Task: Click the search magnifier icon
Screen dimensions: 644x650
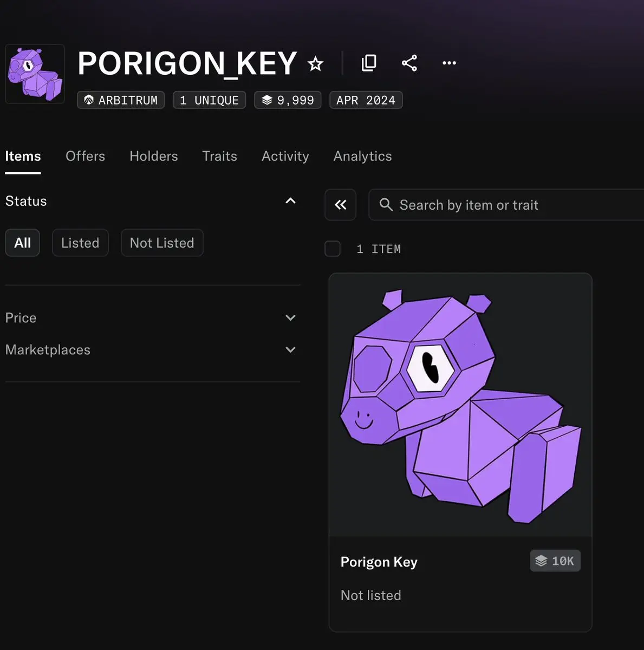Action: pyautogui.click(x=386, y=205)
